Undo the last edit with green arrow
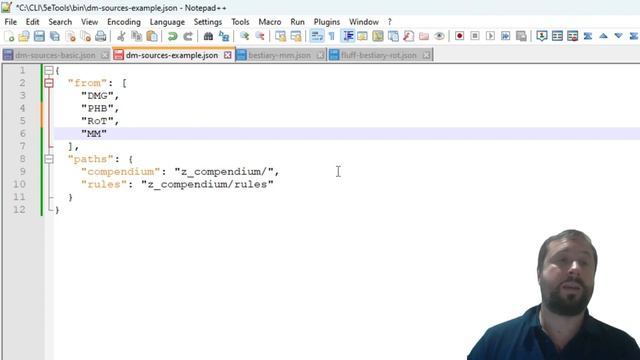 click(x=172, y=36)
